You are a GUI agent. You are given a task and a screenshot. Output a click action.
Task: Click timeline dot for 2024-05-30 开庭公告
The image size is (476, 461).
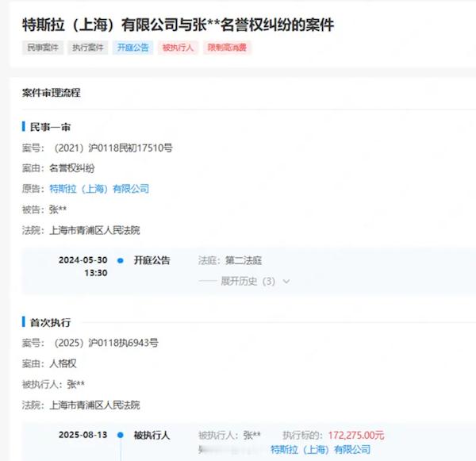tap(121, 260)
